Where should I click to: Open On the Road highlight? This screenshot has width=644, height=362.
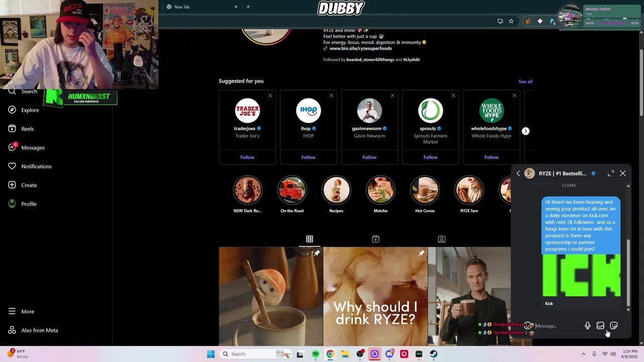292,191
